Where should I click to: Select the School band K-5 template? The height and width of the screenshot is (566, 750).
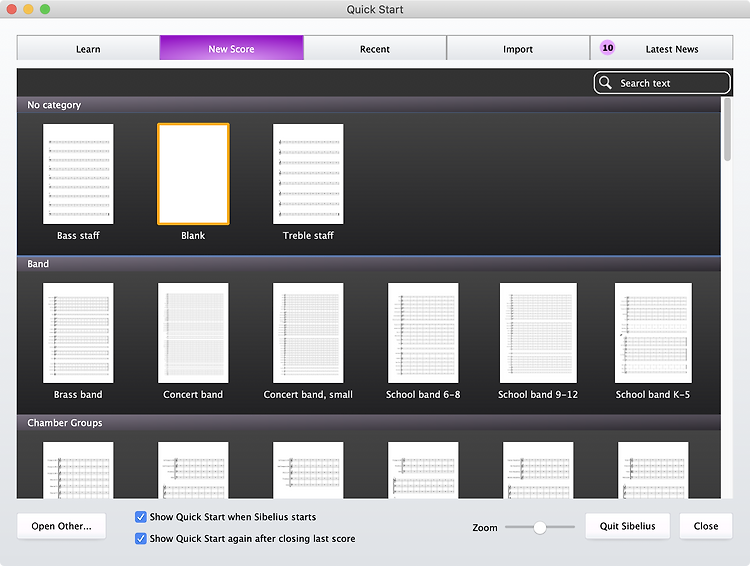tap(653, 333)
